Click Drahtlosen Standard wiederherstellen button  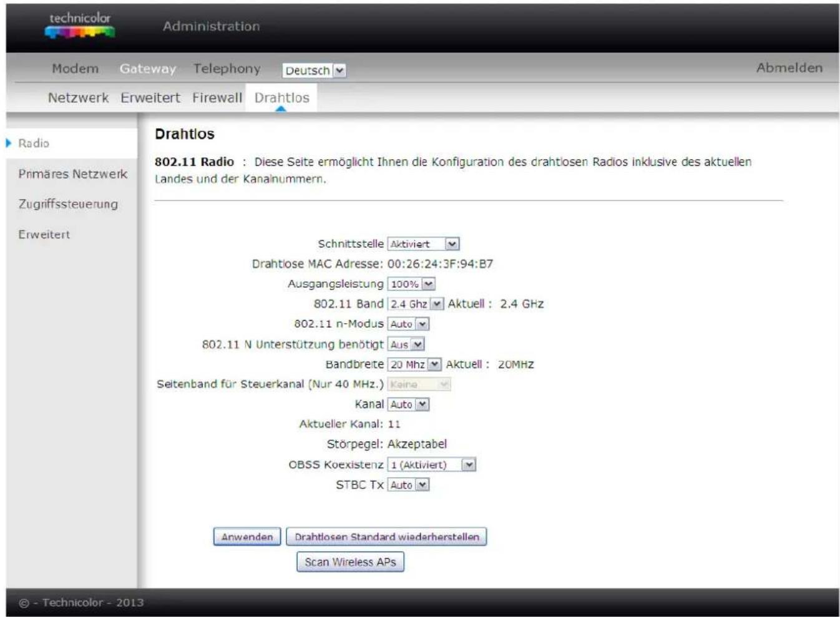click(x=386, y=537)
